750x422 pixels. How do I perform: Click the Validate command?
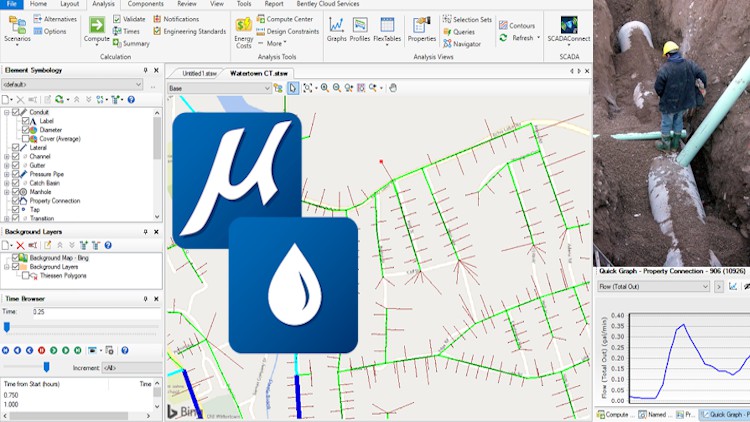pyautogui.click(x=129, y=19)
